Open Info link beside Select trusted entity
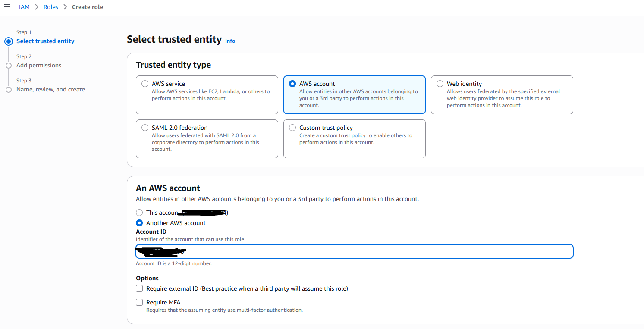 click(x=230, y=41)
